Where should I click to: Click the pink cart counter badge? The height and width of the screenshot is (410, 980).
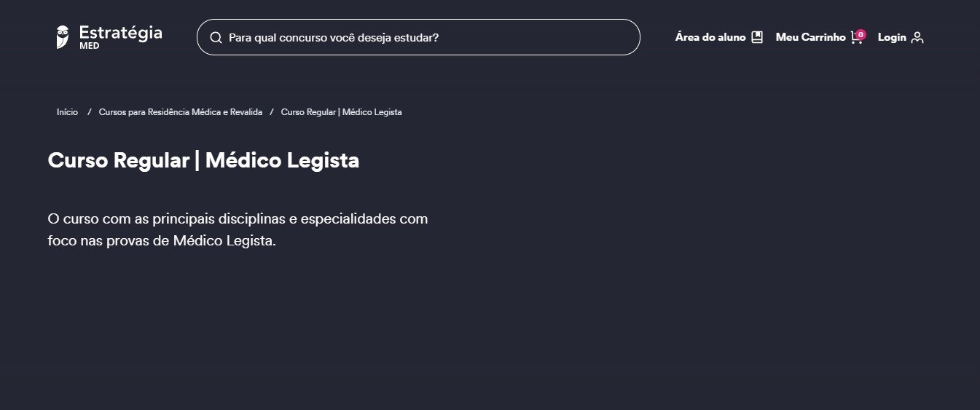[861, 33]
